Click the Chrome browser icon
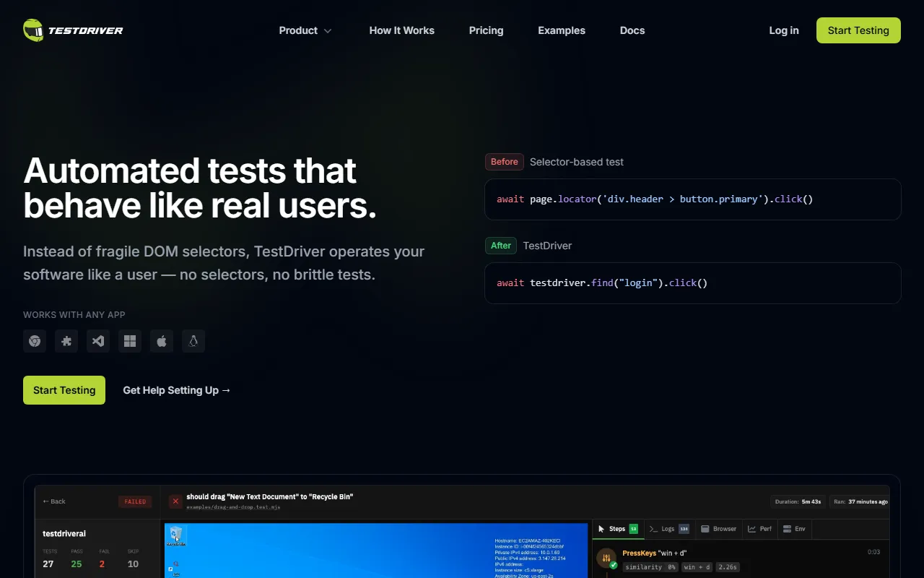This screenshot has width=924, height=578. click(x=35, y=341)
